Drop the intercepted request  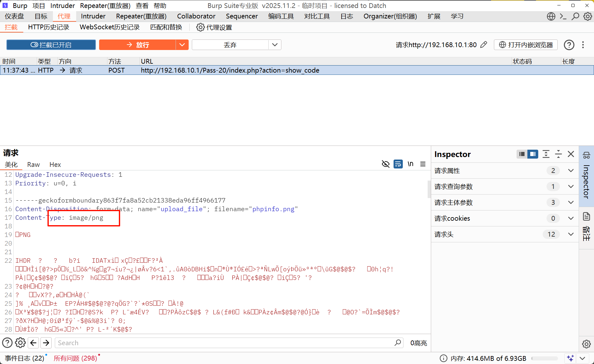pyautogui.click(x=230, y=45)
